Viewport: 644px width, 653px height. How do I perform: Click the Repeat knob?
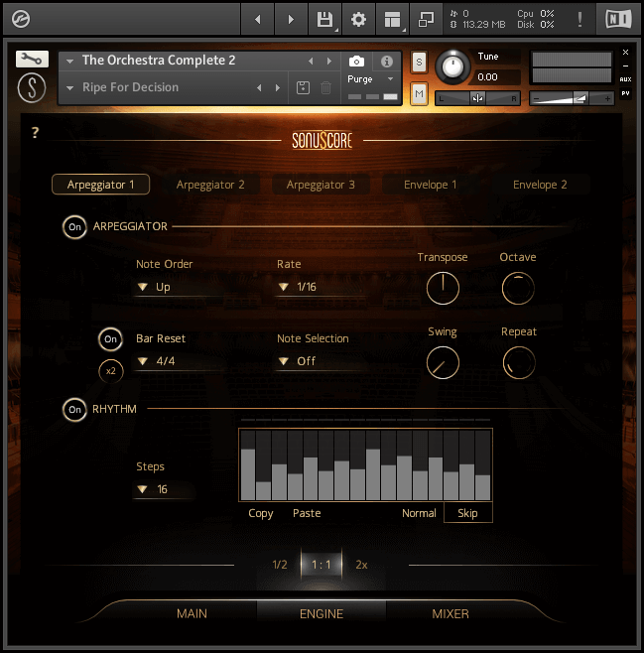tap(519, 362)
